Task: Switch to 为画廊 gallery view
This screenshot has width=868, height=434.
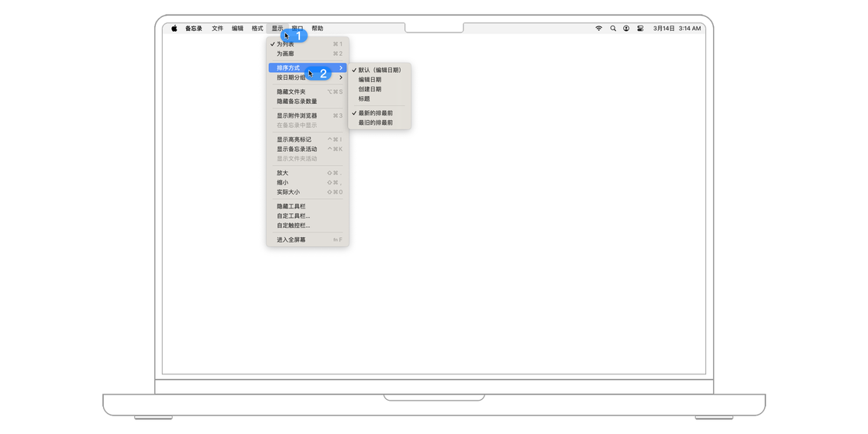Action: (307, 53)
